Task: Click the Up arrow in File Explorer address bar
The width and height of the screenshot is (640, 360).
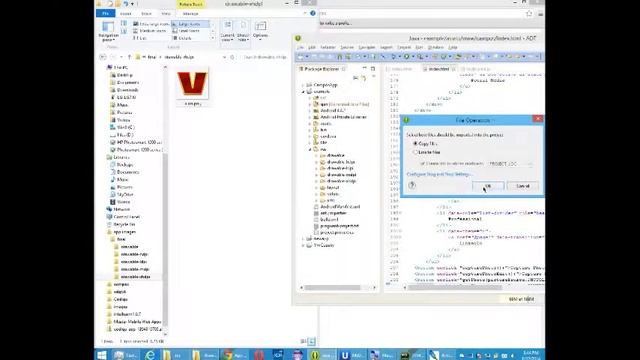Action: (129, 57)
